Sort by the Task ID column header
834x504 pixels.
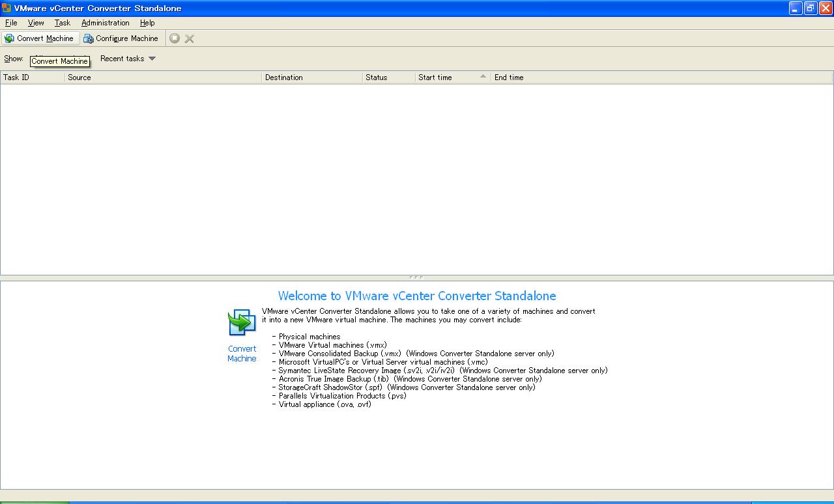pyautogui.click(x=33, y=77)
